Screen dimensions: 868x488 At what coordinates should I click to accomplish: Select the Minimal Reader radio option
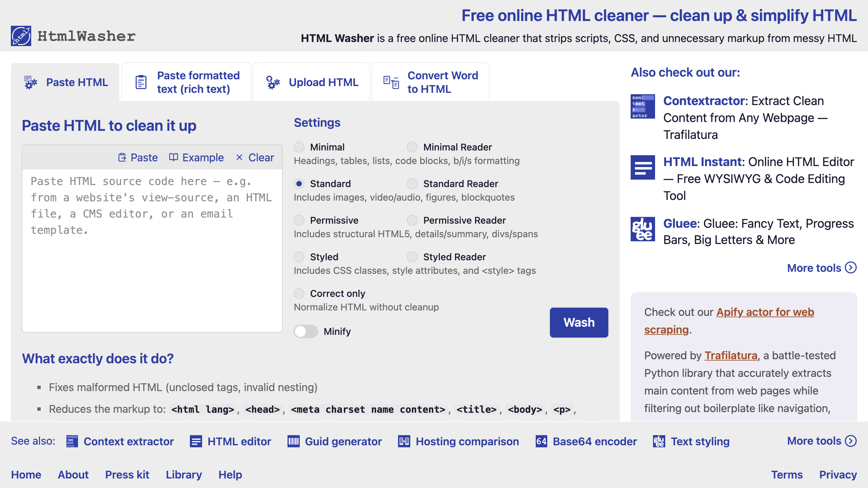tap(412, 147)
